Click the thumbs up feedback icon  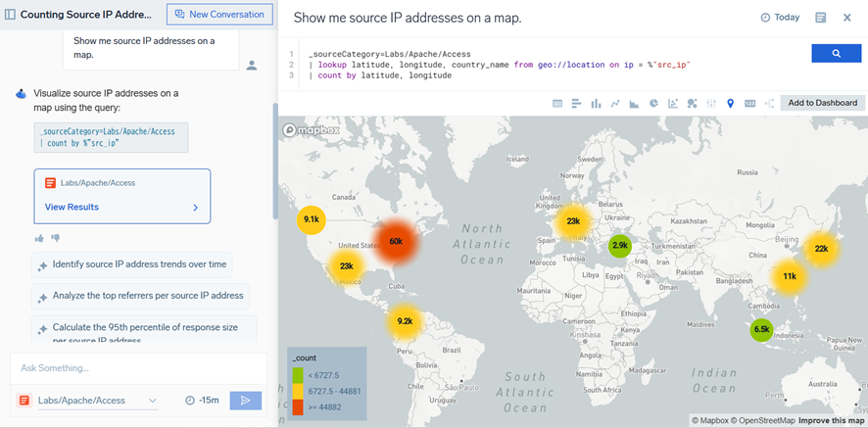40,238
